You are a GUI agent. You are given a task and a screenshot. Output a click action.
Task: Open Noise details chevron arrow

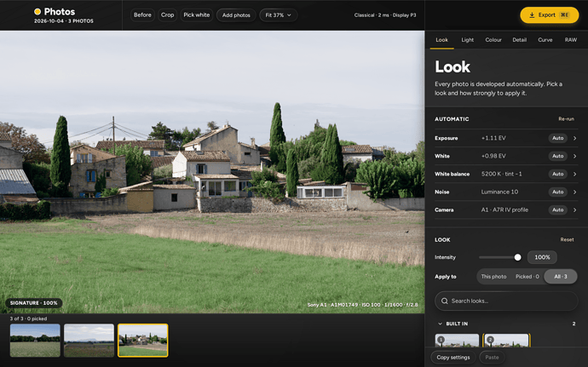click(574, 192)
